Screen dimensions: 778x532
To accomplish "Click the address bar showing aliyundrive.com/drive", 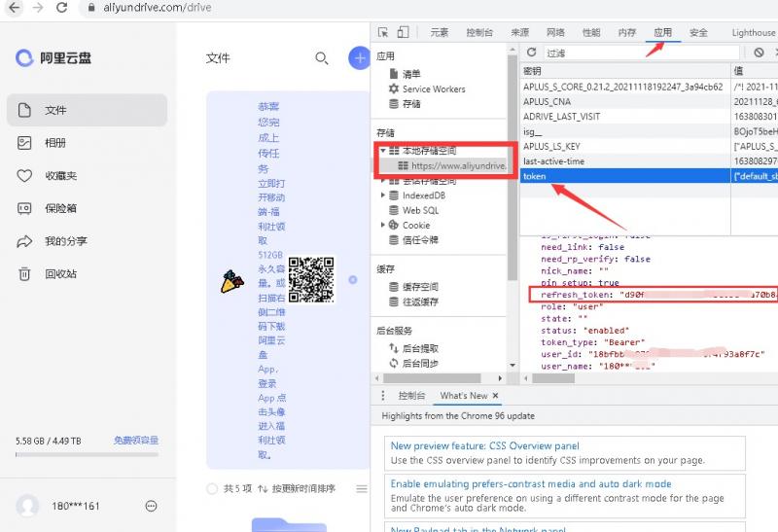I will [158, 8].
